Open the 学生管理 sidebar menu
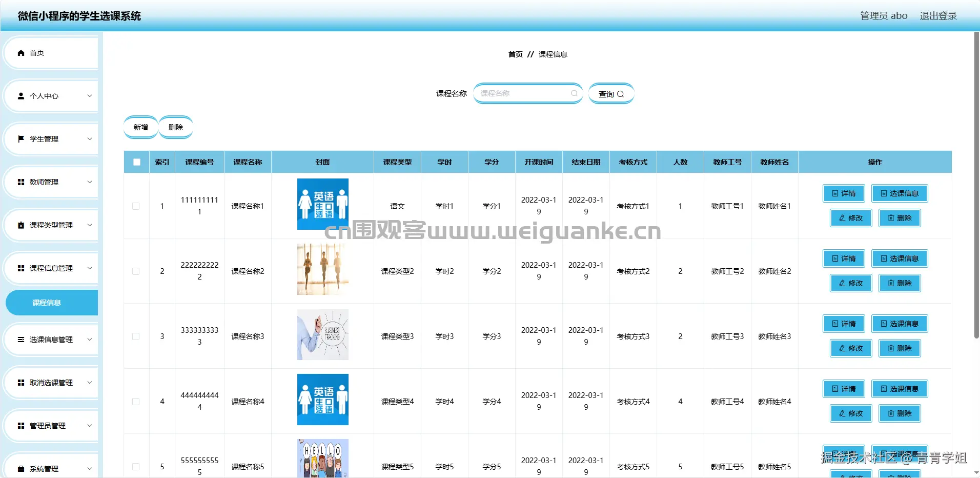The height and width of the screenshot is (478, 980). [x=51, y=139]
